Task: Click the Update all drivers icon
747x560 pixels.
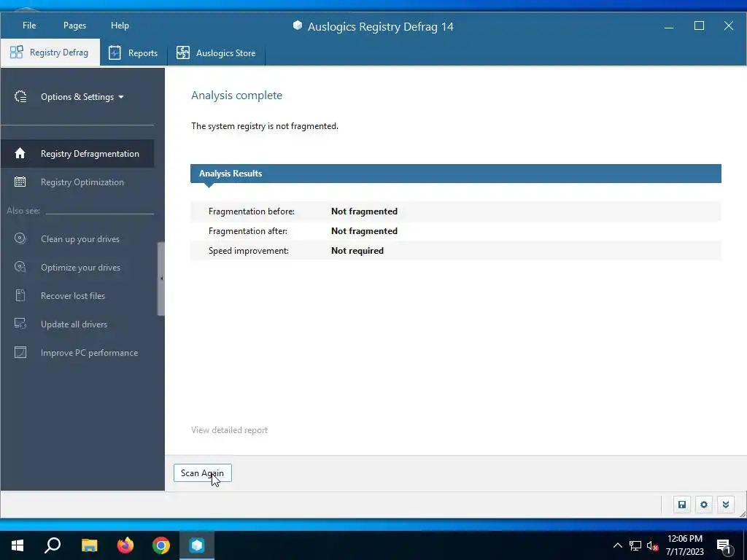Action: 20,324
